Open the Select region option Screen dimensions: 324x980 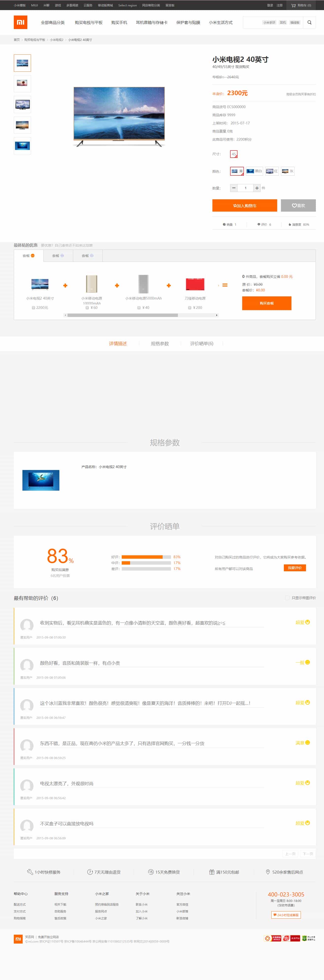127,5
